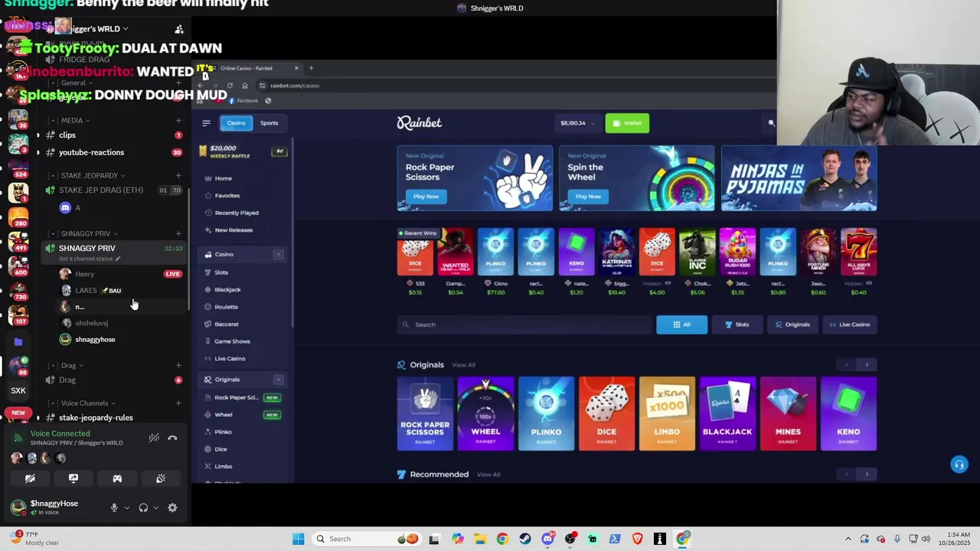Screen dimensions: 980x551
Task: Switch to the Sports tab on Rainbet
Action: (269, 123)
